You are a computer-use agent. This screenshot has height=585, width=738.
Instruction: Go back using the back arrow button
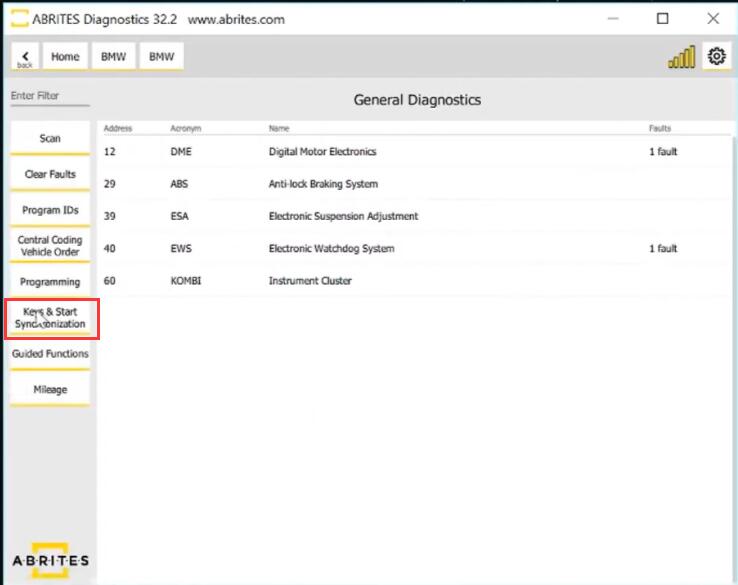point(25,57)
